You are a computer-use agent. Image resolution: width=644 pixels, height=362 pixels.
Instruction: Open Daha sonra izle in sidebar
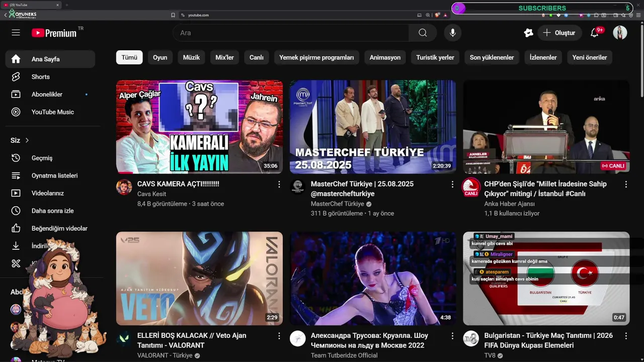tap(50, 211)
